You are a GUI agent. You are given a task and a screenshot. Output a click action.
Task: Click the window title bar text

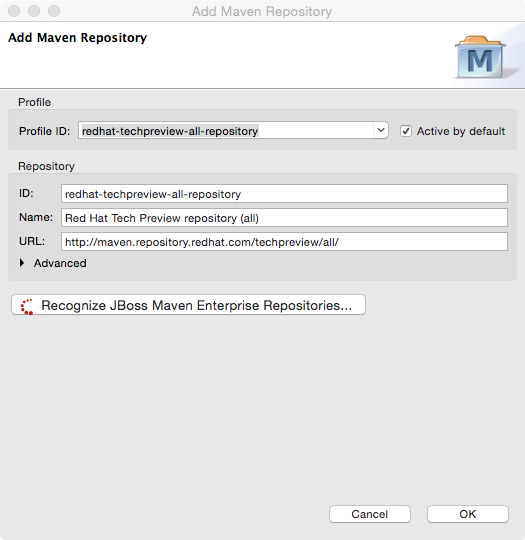tap(262, 11)
